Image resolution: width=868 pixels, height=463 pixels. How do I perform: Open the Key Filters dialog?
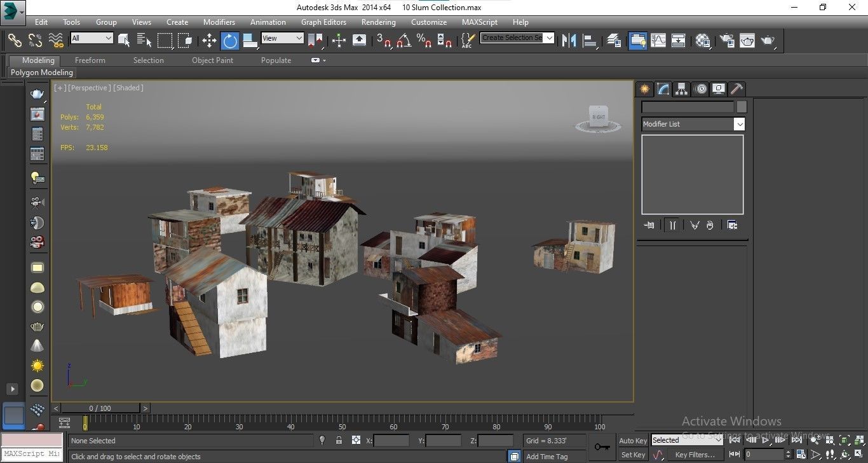pos(695,455)
